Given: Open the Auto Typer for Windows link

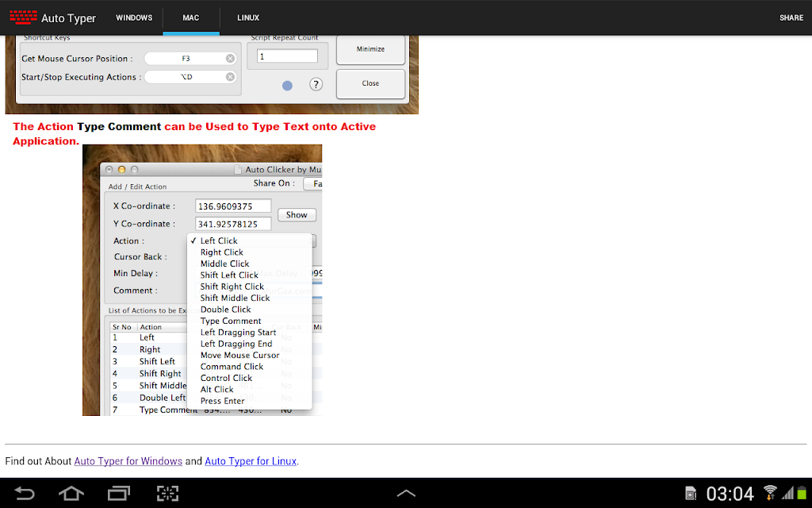Looking at the screenshot, I should click(128, 461).
